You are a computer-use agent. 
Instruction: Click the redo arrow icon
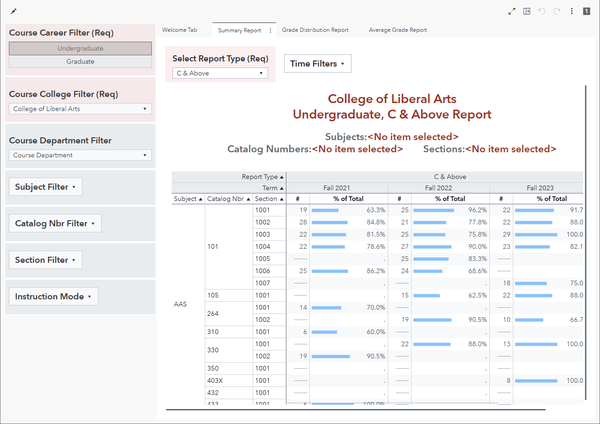(x=557, y=11)
